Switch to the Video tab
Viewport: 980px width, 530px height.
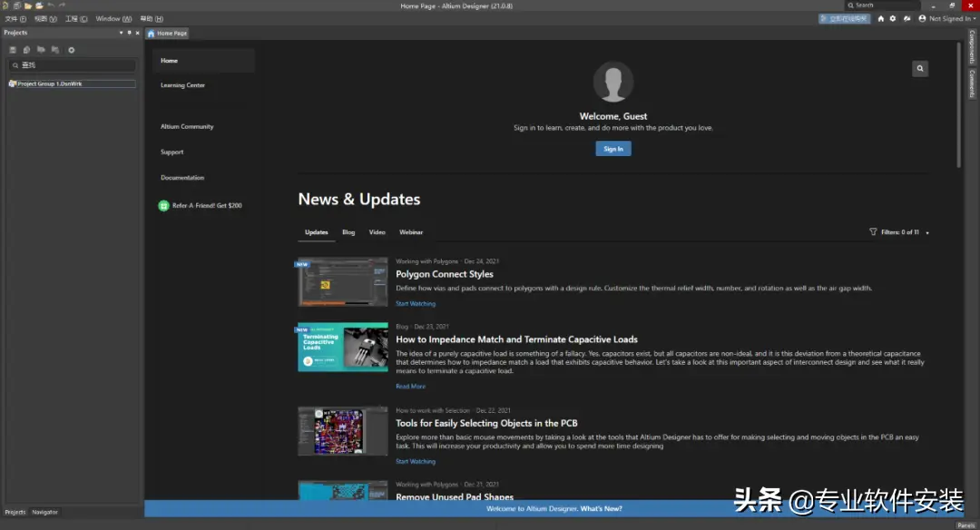pos(377,232)
